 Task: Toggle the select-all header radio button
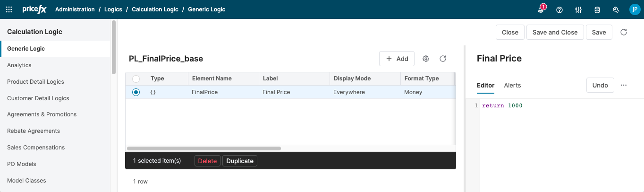click(x=136, y=79)
